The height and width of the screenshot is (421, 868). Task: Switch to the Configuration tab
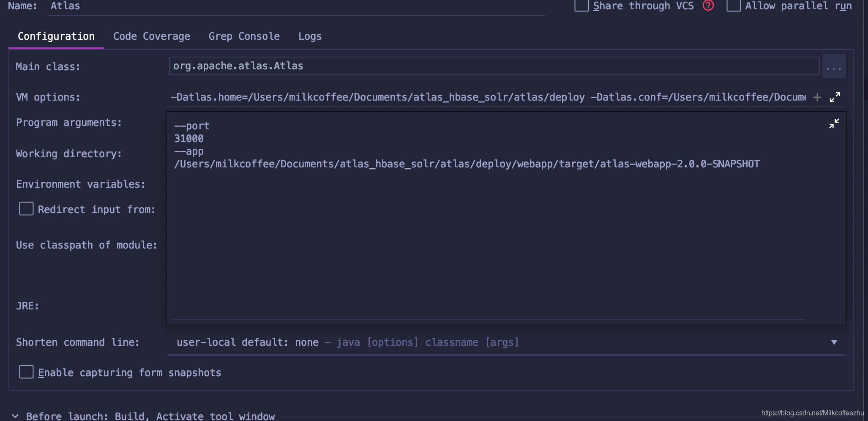(x=56, y=36)
